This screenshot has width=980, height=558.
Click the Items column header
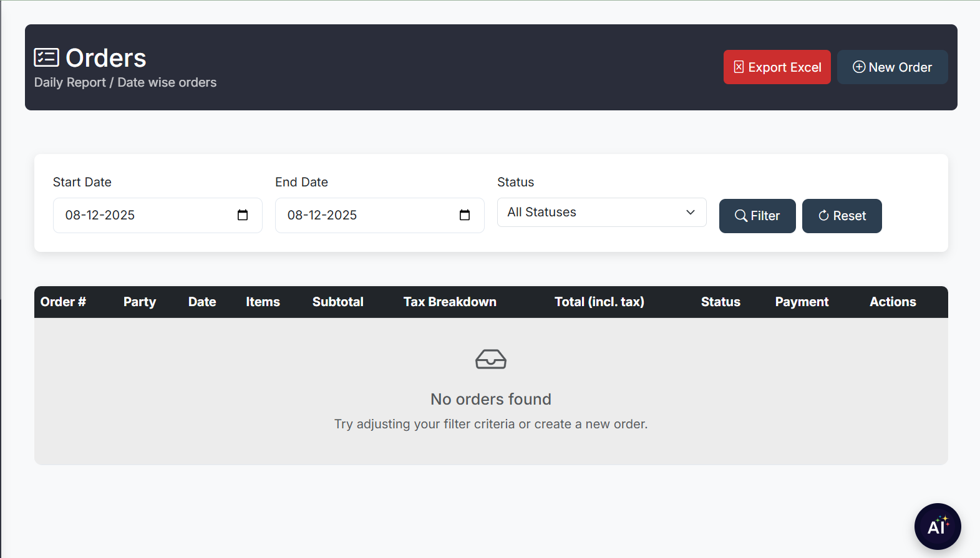point(263,302)
